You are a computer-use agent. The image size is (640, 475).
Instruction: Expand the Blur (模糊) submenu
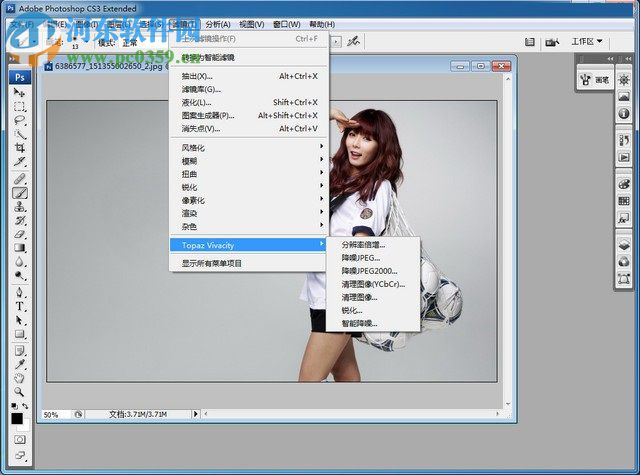[x=249, y=160]
